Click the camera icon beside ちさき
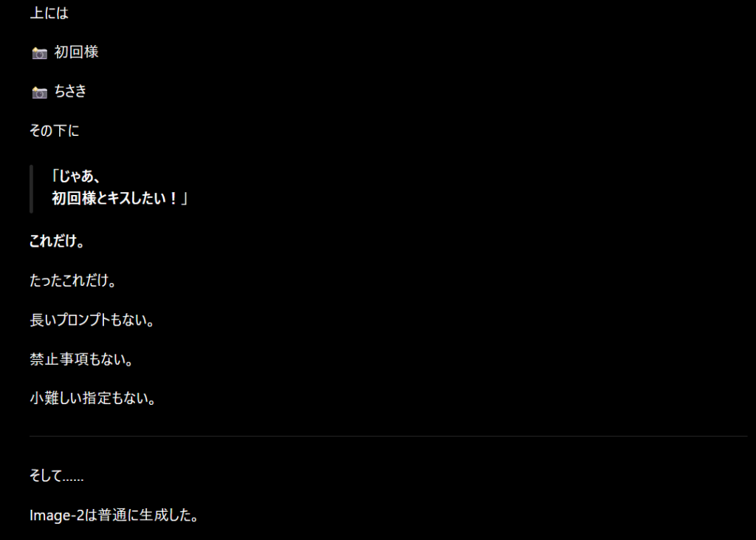This screenshot has width=756, height=540. 40,92
